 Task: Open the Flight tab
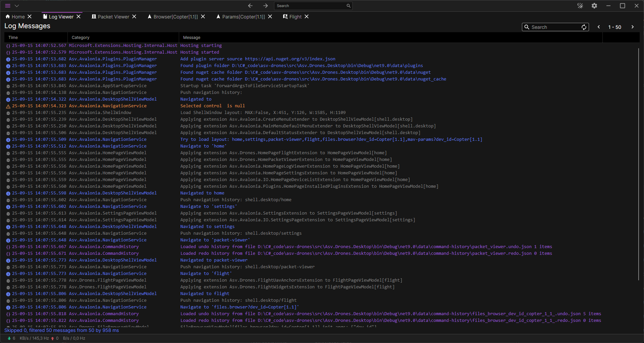(x=295, y=17)
